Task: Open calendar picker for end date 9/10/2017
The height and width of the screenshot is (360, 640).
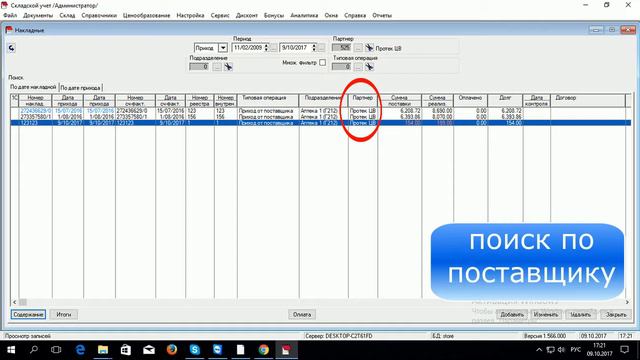Action: (322, 48)
